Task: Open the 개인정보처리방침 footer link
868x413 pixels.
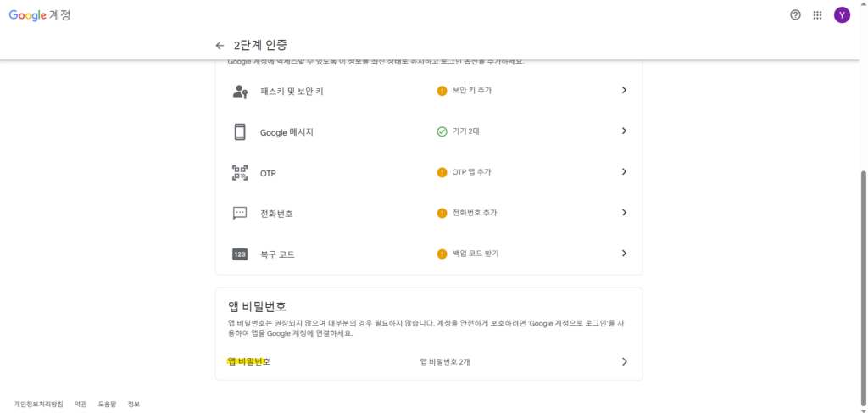Action: pyautogui.click(x=38, y=404)
